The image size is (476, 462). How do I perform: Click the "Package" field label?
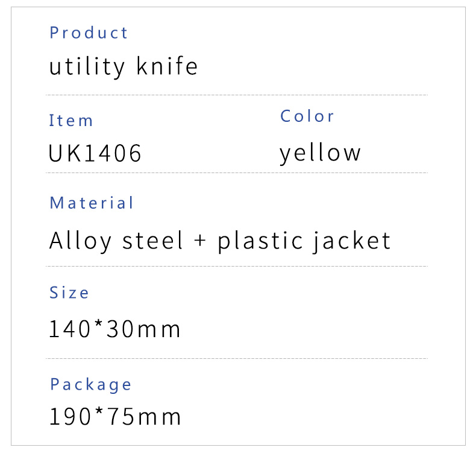click(x=90, y=385)
